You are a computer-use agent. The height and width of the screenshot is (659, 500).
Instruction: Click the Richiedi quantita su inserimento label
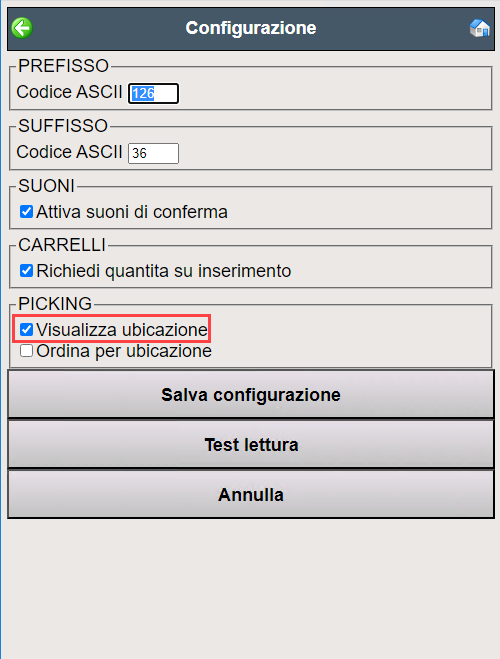(x=164, y=271)
